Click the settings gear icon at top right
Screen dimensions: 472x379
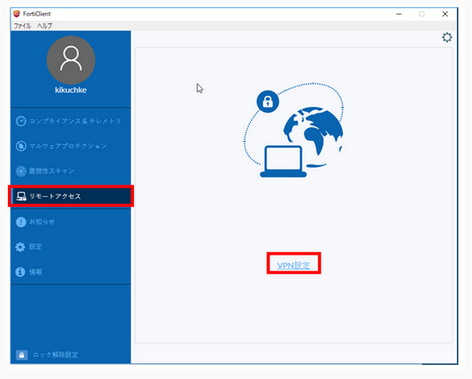447,37
